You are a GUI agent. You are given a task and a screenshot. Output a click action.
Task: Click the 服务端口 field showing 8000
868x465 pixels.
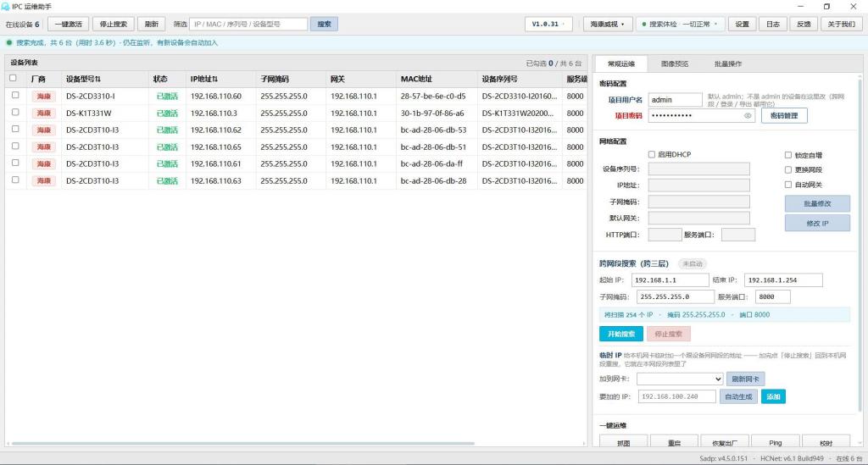(x=773, y=297)
